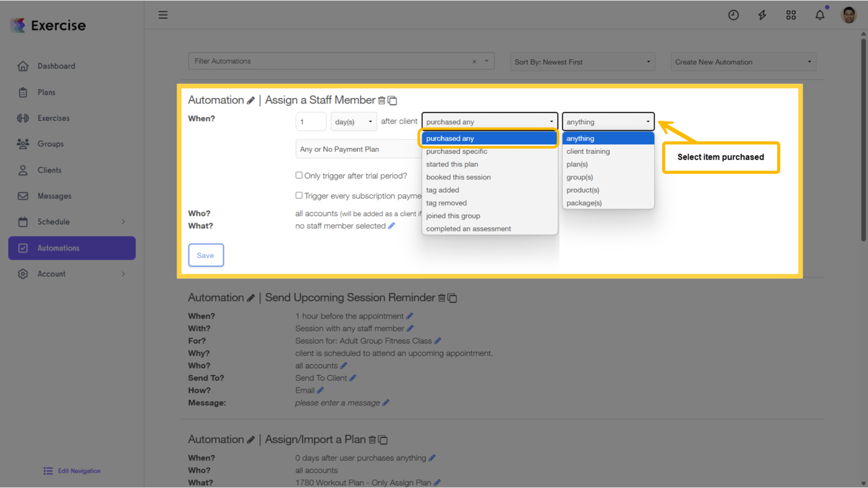Screen dimensions: 868x488
Task: Open the quick actions lightning icon
Action: [x=762, y=15]
